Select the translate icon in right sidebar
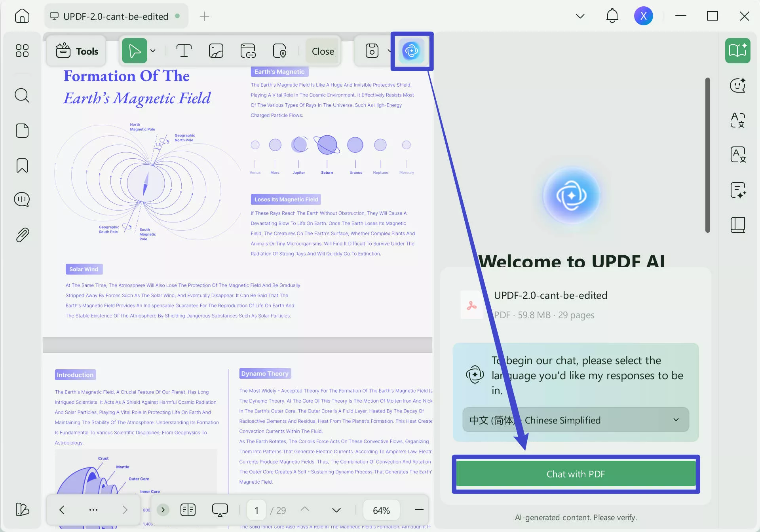Screen dimensions: 760x532 [737, 121]
